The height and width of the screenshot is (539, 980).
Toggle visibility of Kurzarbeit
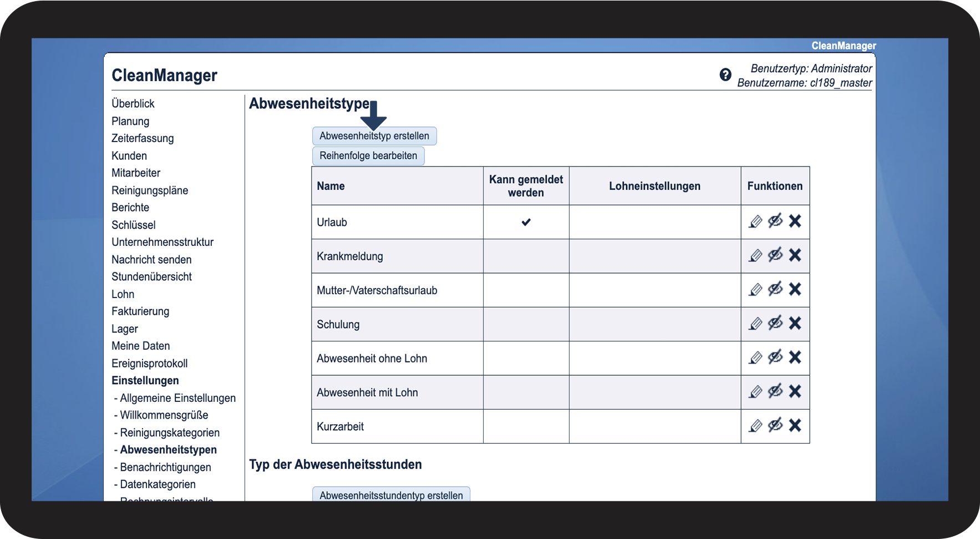tap(775, 425)
